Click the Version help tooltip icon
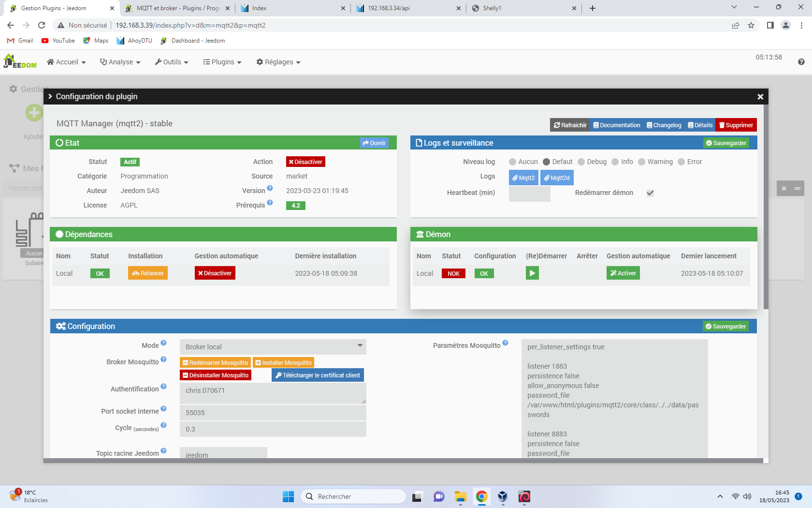Viewport: 812px width, 508px height. (x=270, y=188)
